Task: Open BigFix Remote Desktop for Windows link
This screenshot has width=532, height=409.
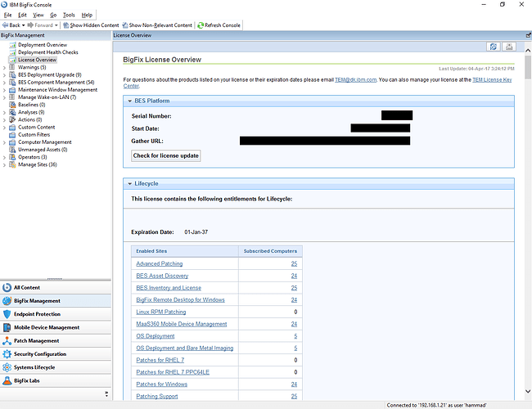Action: click(181, 300)
